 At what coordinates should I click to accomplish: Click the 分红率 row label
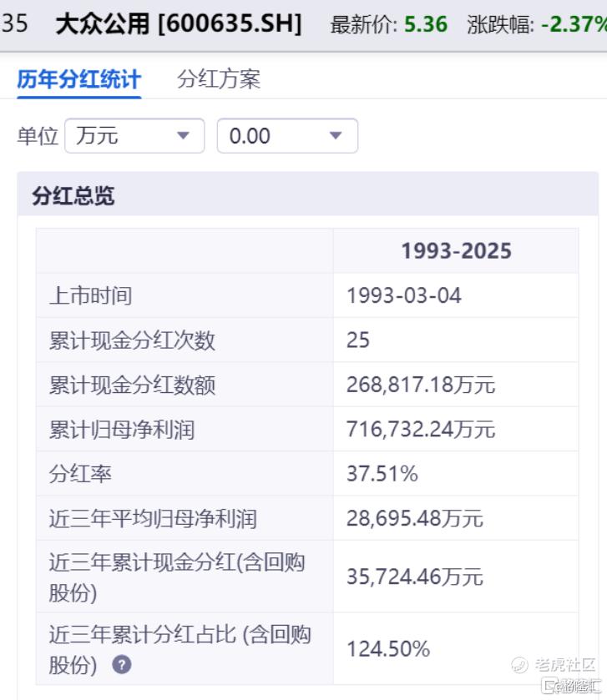coord(80,474)
